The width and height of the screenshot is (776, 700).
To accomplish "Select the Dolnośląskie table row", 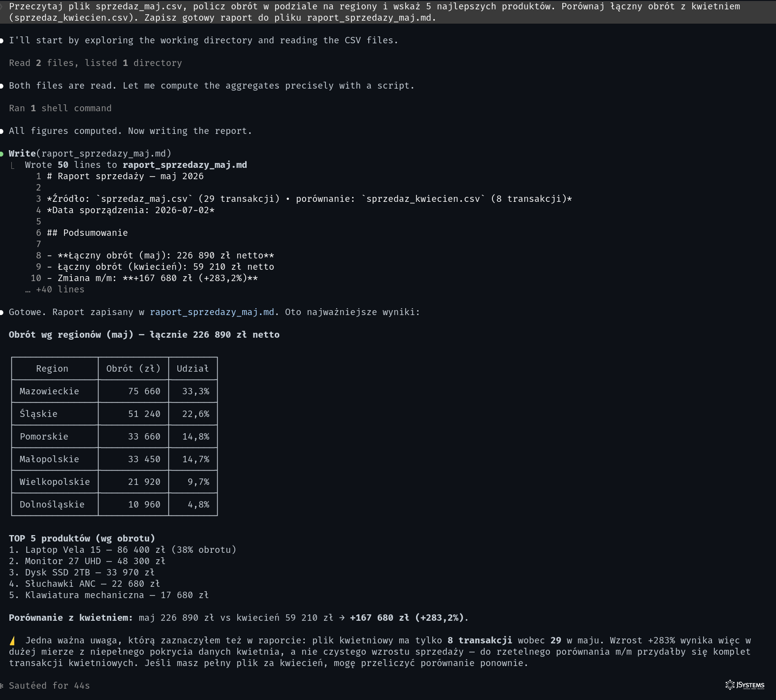I will point(114,505).
